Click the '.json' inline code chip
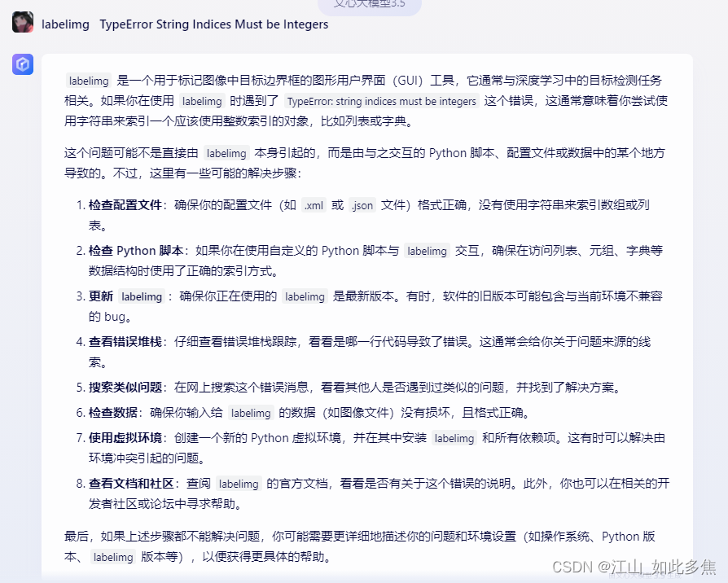The image size is (728, 583). (x=362, y=205)
